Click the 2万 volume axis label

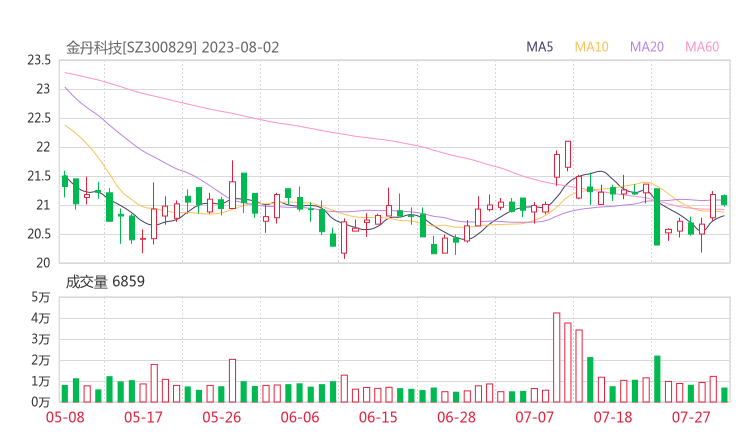point(41,361)
